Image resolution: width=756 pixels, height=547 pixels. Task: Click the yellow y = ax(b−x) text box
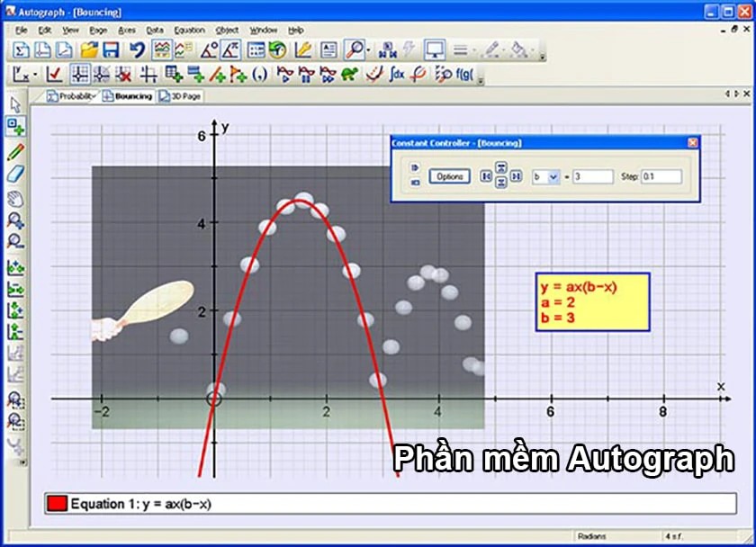point(592,302)
